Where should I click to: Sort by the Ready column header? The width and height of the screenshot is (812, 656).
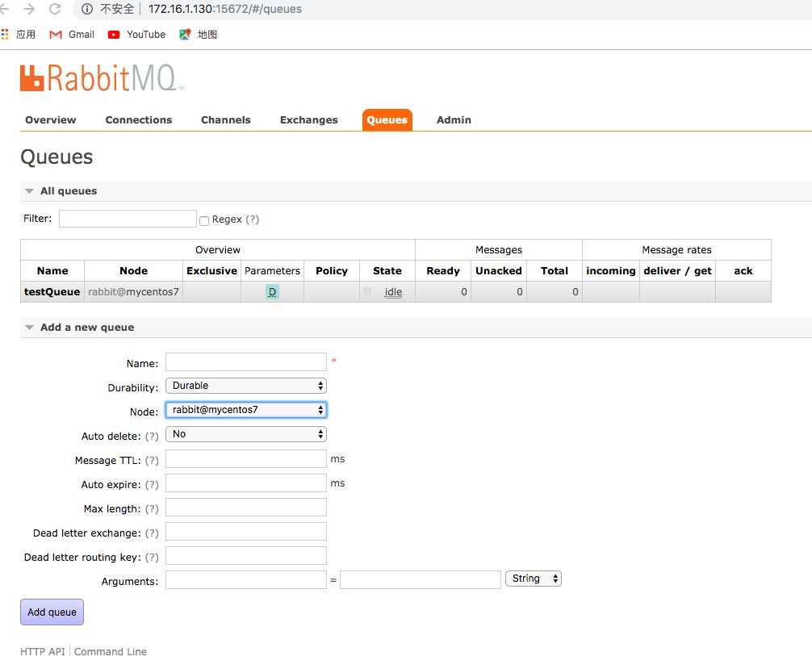coord(443,271)
